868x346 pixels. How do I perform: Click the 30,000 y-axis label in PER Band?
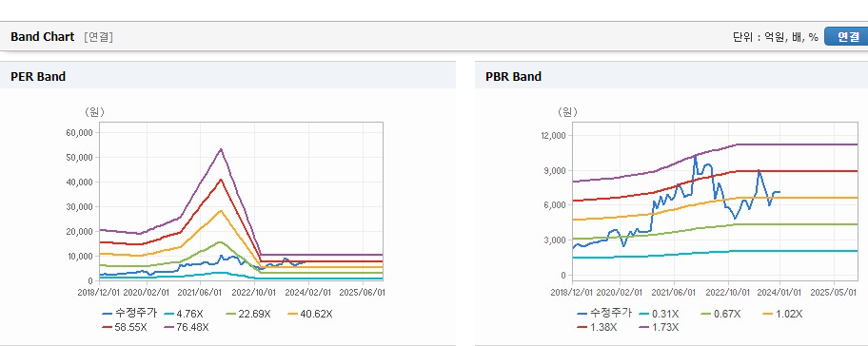coord(79,206)
